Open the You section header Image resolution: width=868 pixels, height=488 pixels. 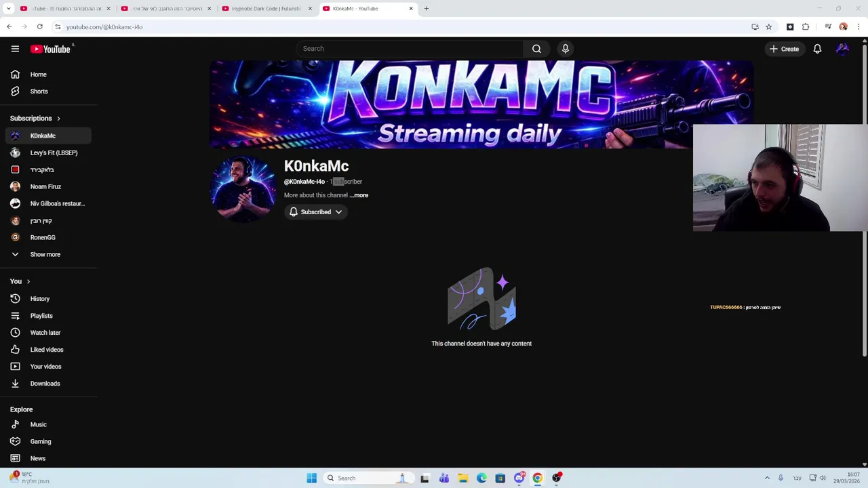(x=20, y=281)
